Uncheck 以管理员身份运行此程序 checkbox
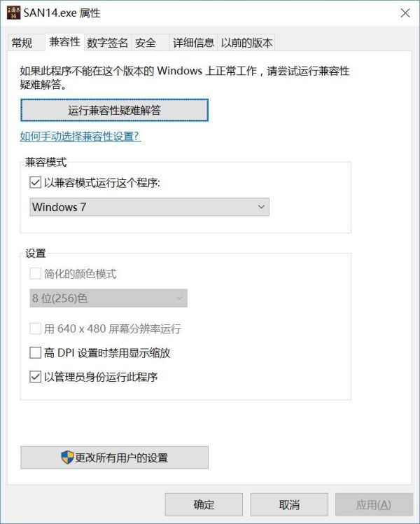Screen dimensions: 420x524 coord(36,377)
